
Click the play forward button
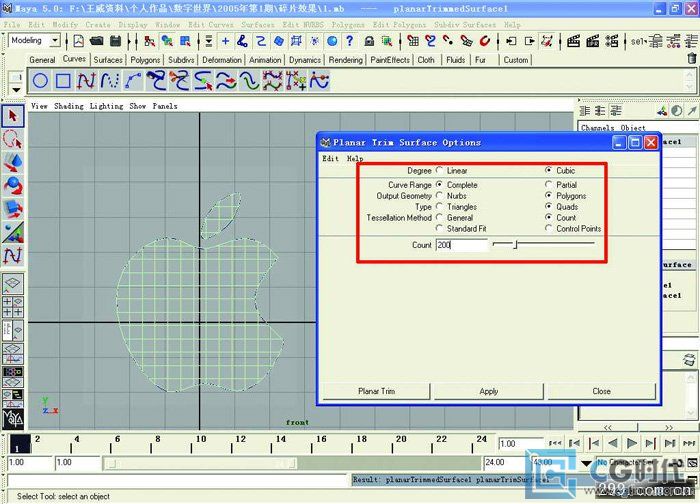pyautogui.click(x=631, y=443)
